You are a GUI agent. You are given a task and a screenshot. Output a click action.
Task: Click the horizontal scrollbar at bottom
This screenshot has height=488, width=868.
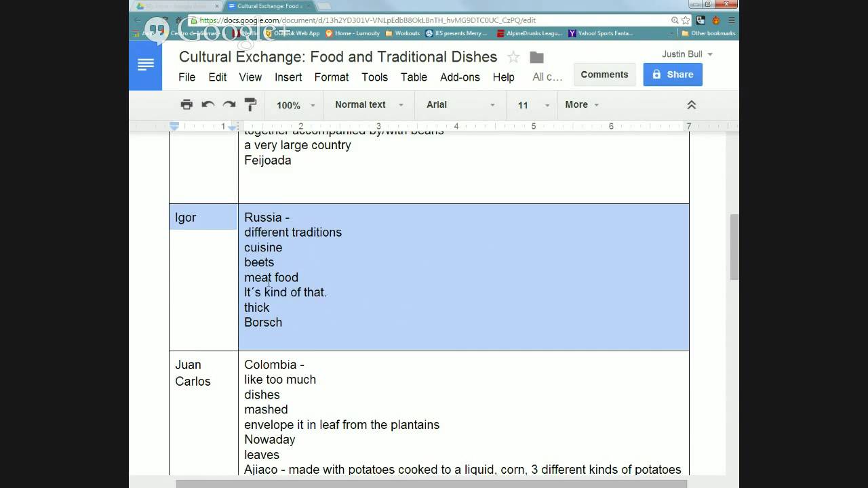click(x=431, y=484)
